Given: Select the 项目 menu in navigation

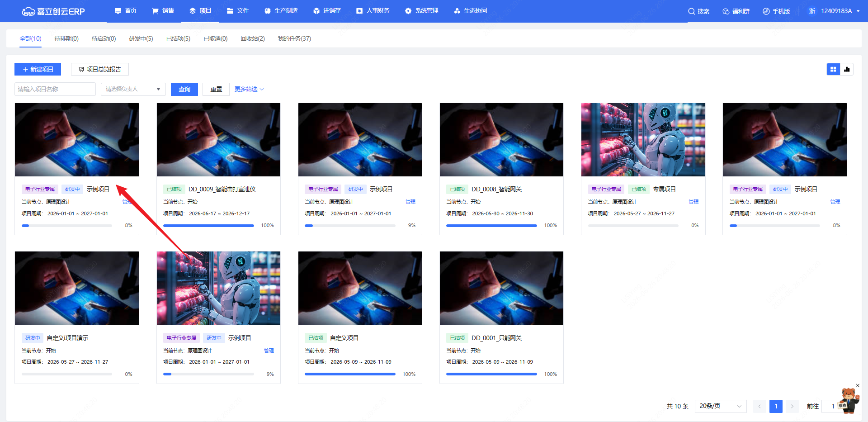Looking at the screenshot, I should pos(200,11).
